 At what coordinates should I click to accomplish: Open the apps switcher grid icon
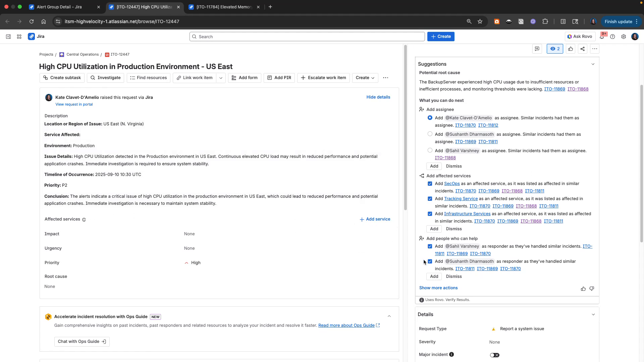[x=19, y=37]
